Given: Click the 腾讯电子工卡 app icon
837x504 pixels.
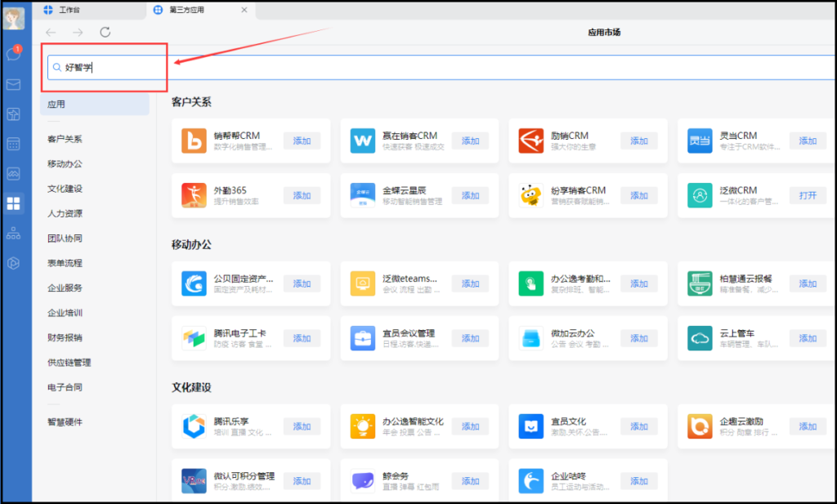Looking at the screenshot, I should click(x=194, y=338).
